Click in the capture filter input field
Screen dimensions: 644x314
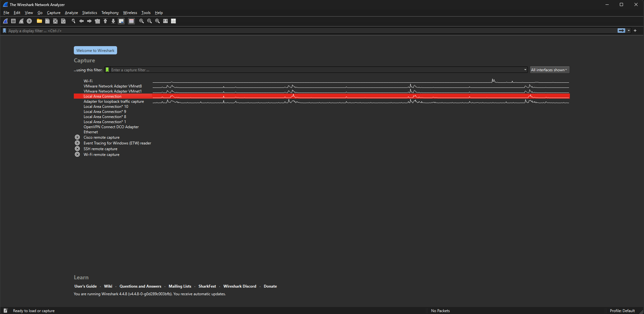coord(317,70)
